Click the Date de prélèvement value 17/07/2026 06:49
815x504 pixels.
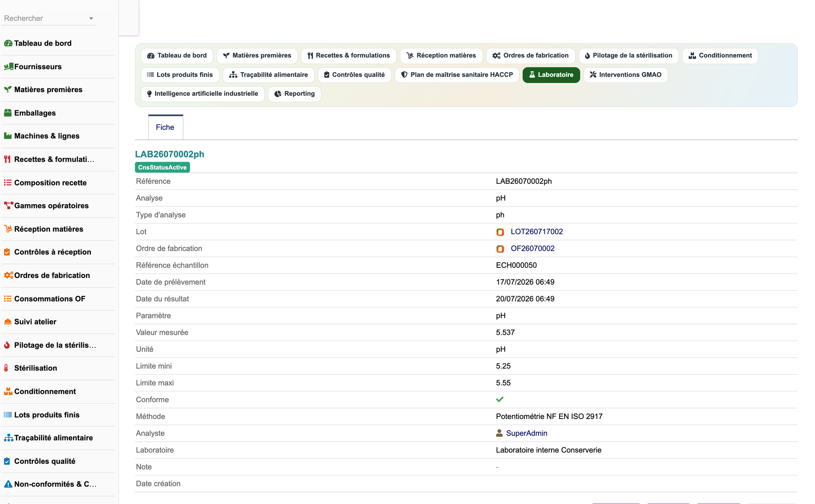pyautogui.click(x=525, y=282)
